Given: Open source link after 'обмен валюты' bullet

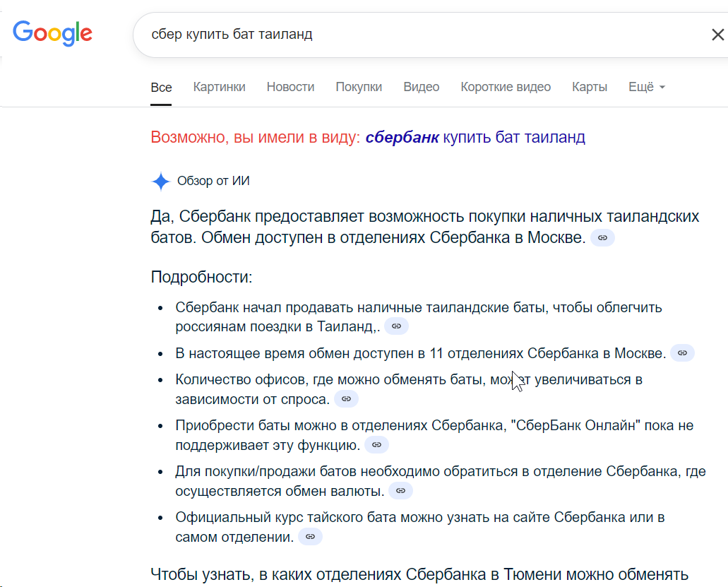Looking at the screenshot, I should click(400, 490).
